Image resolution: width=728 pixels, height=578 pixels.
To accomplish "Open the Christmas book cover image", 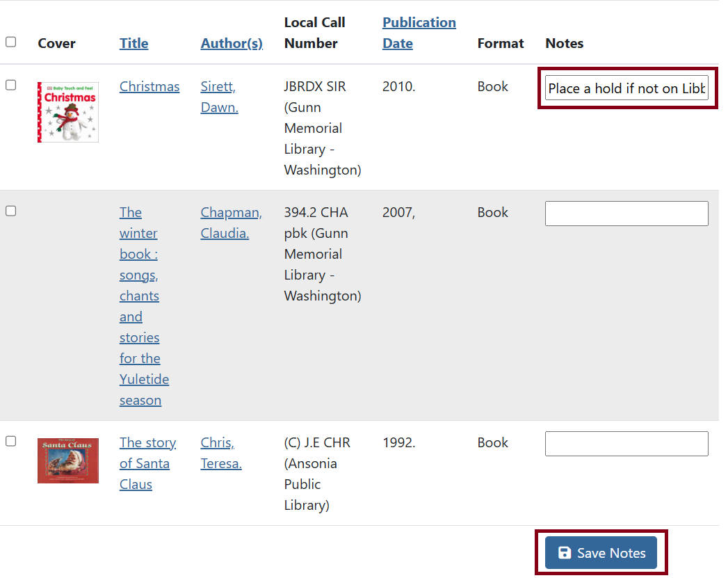I will point(67,112).
